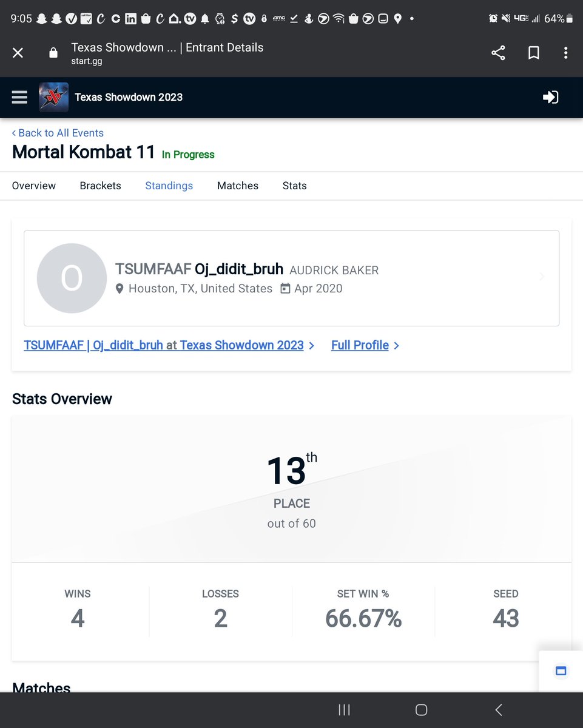Switch to the Brackets tab
Screen dimensions: 583x728
click(x=101, y=186)
